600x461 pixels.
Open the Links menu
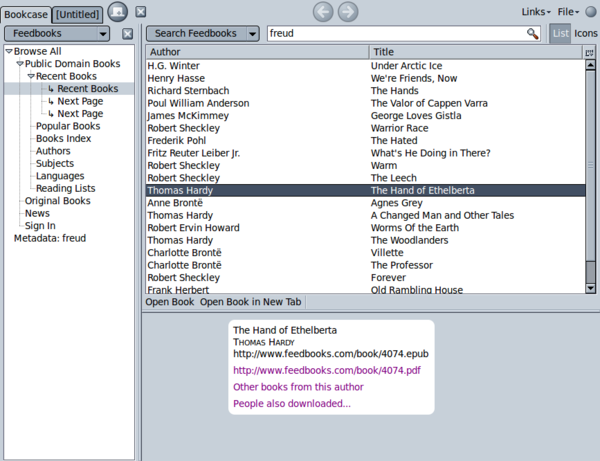tap(536, 12)
